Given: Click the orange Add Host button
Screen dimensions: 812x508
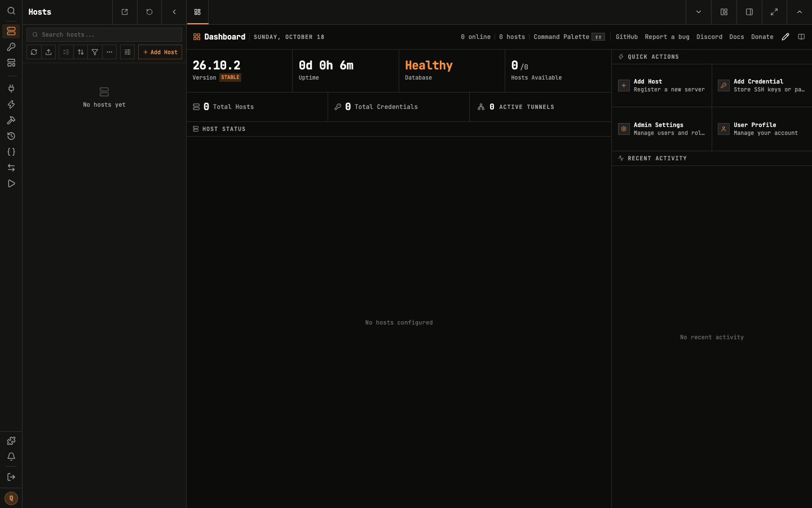Looking at the screenshot, I should [160, 52].
